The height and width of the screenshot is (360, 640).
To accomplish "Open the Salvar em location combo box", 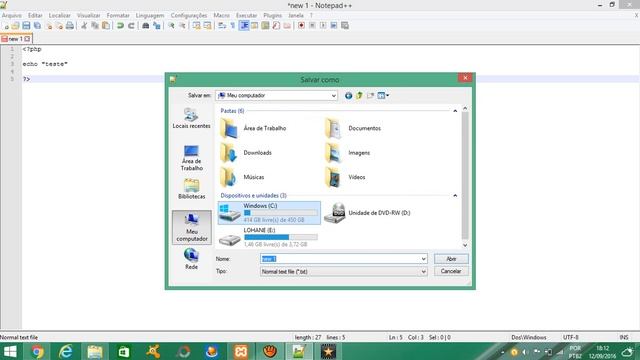I will 277,96.
